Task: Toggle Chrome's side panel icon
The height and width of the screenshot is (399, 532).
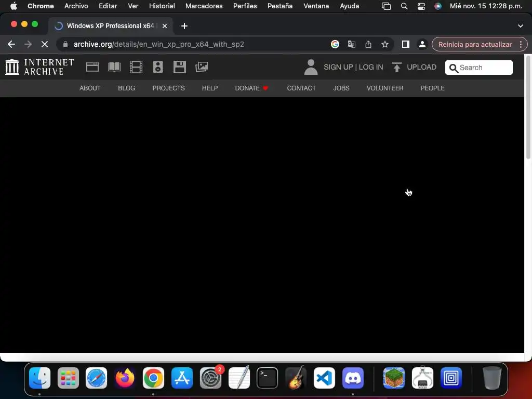Action: click(x=405, y=44)
